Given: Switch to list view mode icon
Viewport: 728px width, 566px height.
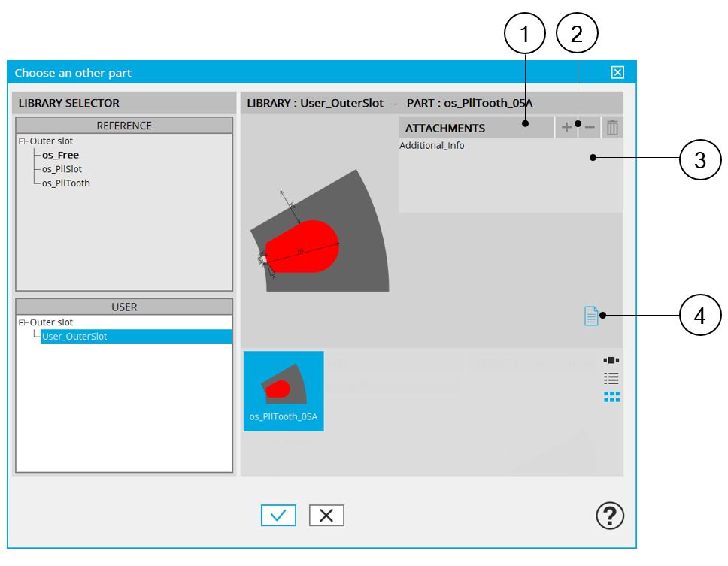Looking at the screenshot, I should tap(611, 378).
